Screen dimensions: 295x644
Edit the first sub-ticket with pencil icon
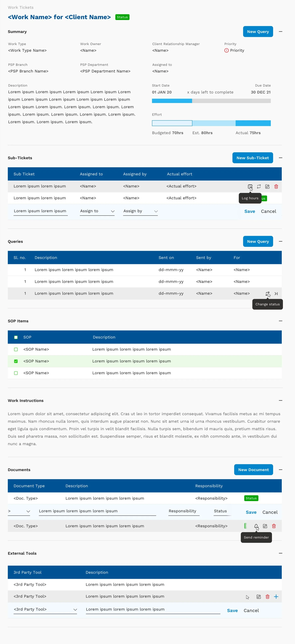267,186
